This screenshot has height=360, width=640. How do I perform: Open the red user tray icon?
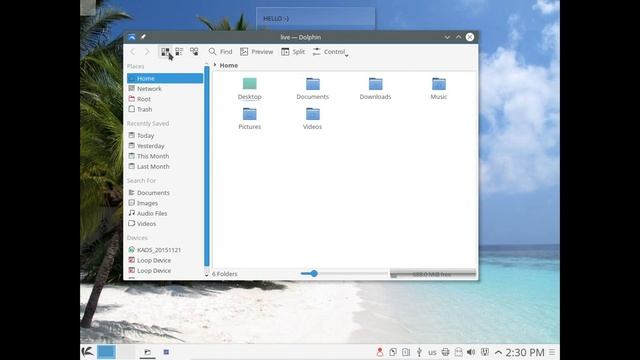(380, 352)
